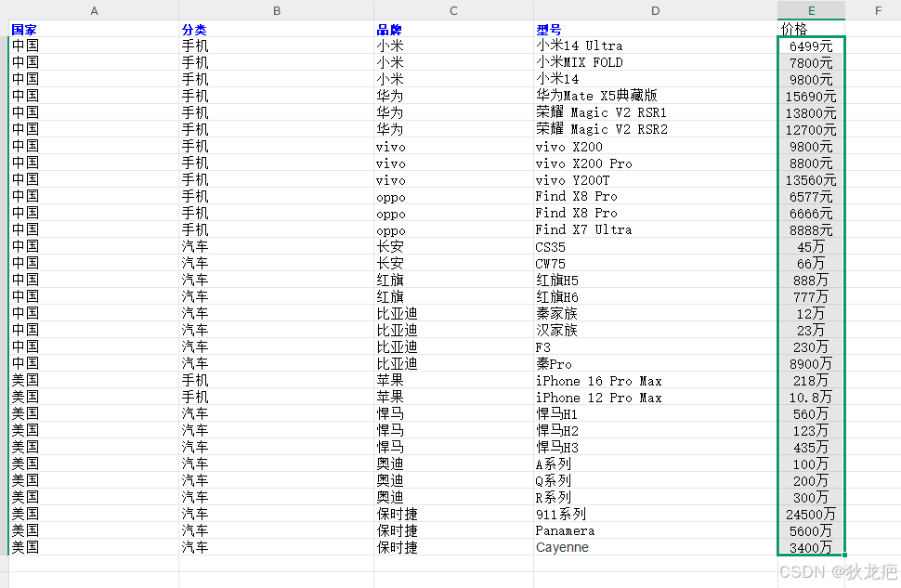901x588 pixels.
Task: Select the price cell 6577元
Action: point(811,196)
